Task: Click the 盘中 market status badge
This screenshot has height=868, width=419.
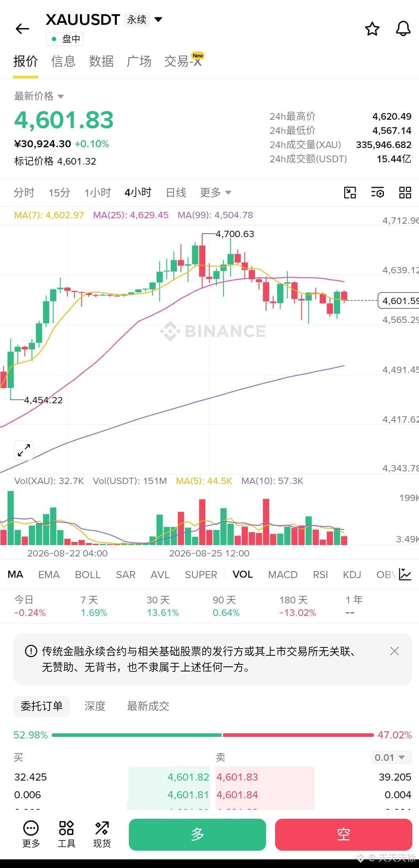Action: [x=65, y=39]
